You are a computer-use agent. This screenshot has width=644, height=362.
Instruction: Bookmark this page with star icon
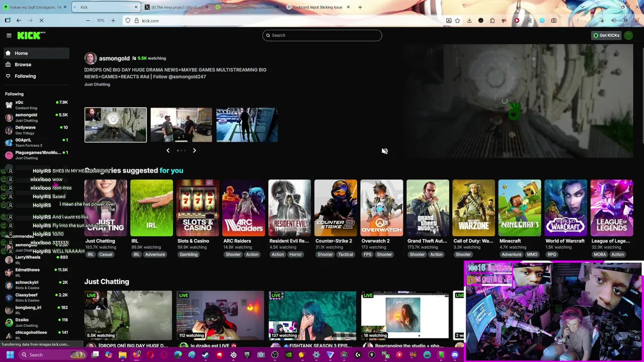point(457,21)
